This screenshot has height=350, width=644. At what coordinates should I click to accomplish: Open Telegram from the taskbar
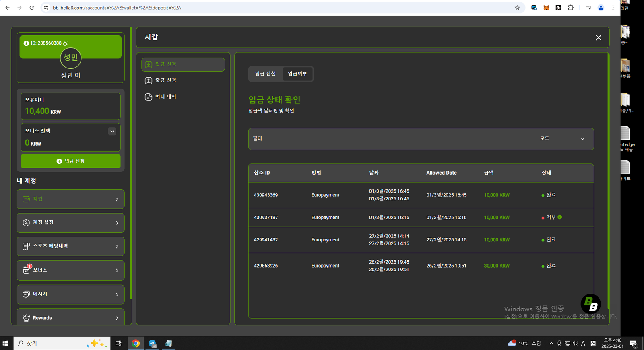coord(153,343)
